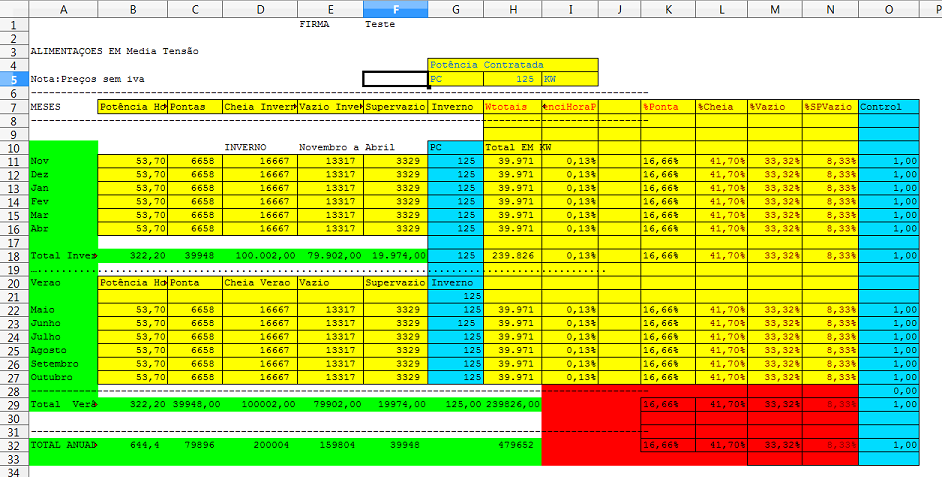Select the Cheia Verao header cell

coord(260,283)
